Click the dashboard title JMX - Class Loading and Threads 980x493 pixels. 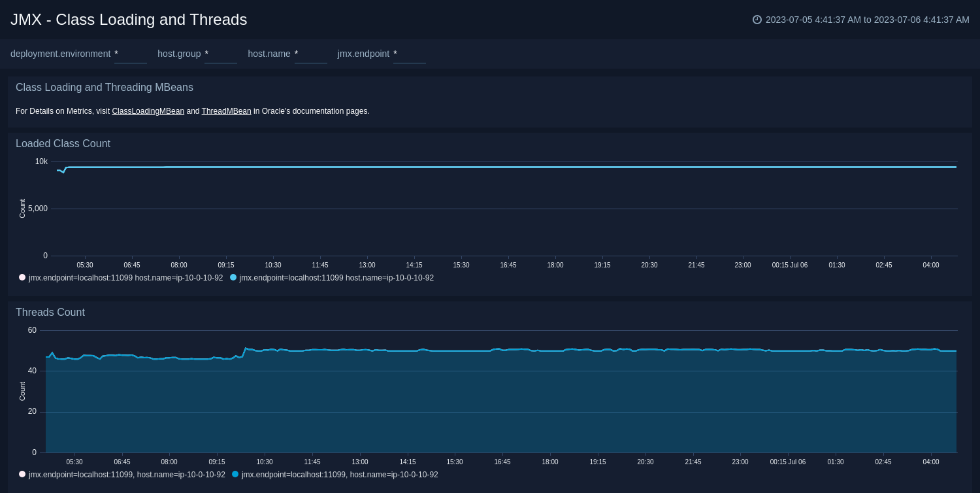click(129, 20)
